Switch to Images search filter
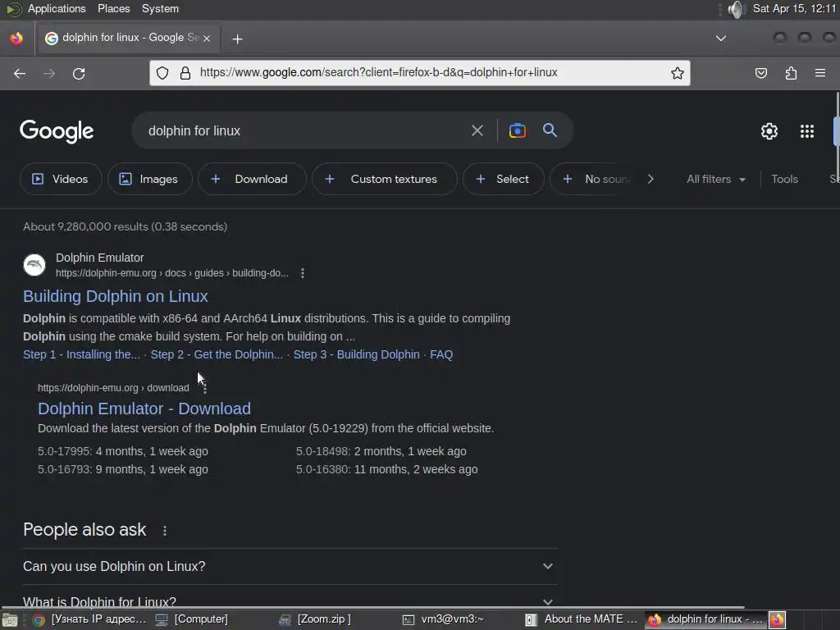The height and width of the screenshot is (630, 840). coord(149,179)
